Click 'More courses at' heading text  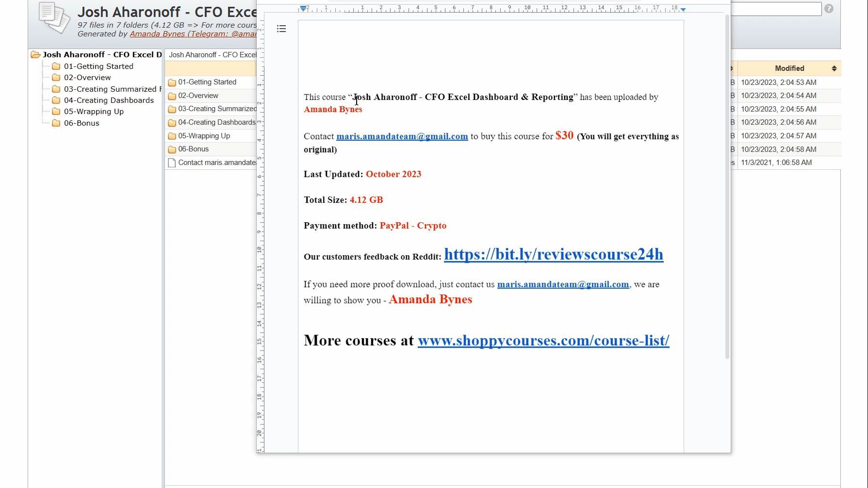359,340
